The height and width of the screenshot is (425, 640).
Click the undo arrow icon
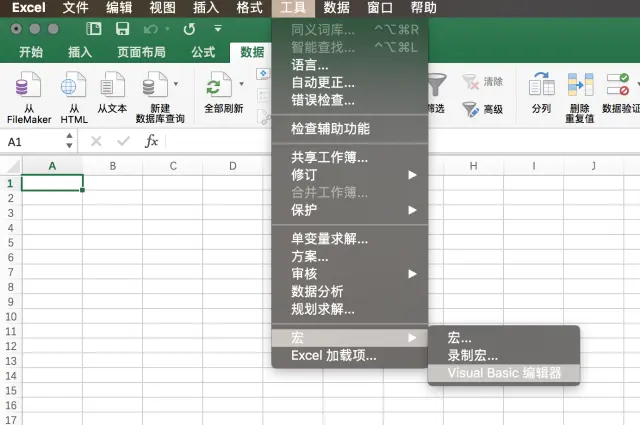(x=151, y=29)
